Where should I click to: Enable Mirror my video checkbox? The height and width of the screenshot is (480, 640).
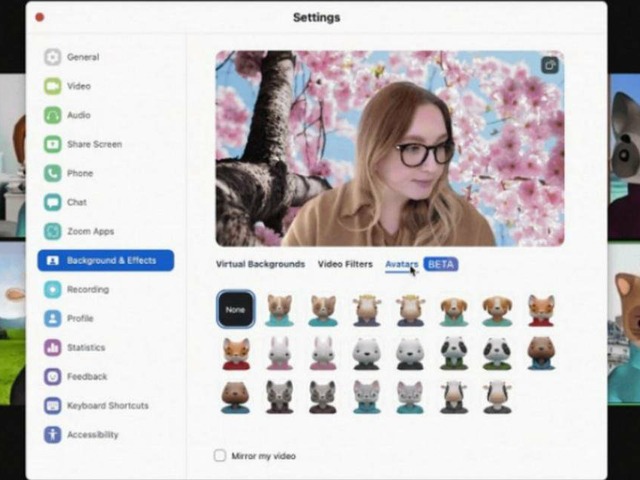point(220,456)
